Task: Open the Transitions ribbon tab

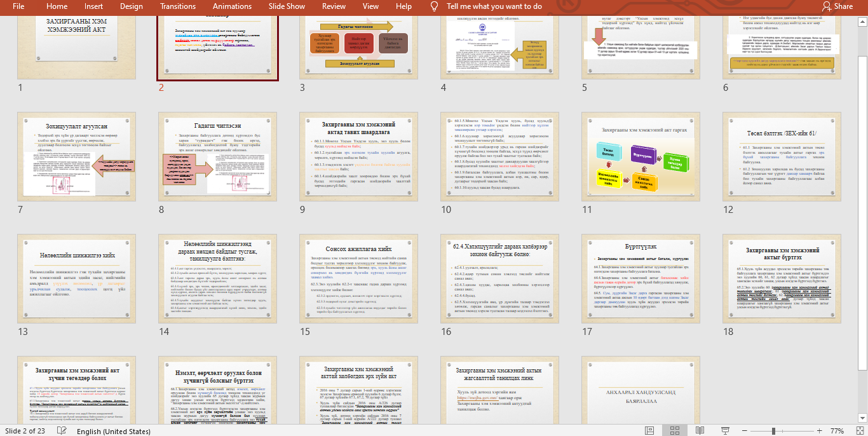Action: coord(178,6)
